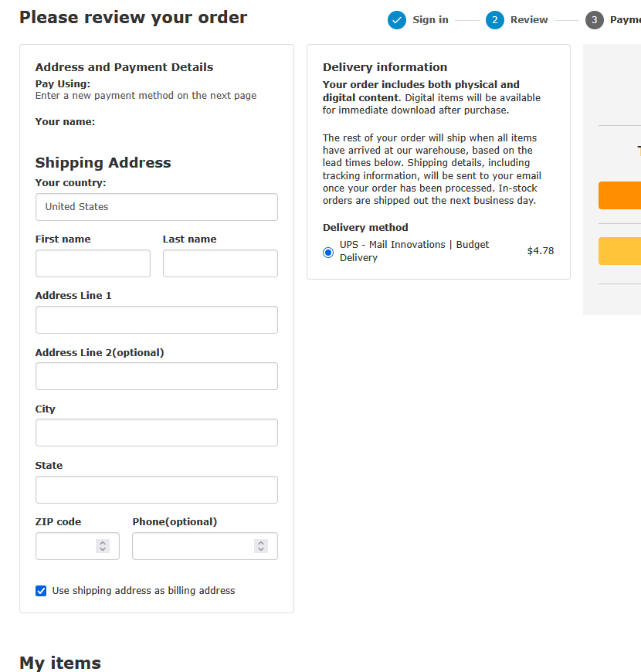Click Phone field down stepper arrow
The height and width of the screenshot is (672, 641).
click(x=261, y=549)
